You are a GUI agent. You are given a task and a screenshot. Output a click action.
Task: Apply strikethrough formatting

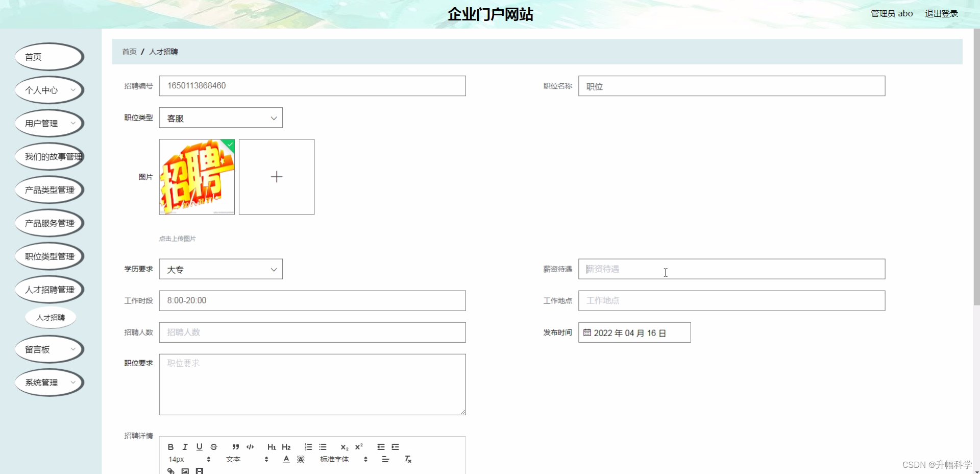click(x=213, y=447)
